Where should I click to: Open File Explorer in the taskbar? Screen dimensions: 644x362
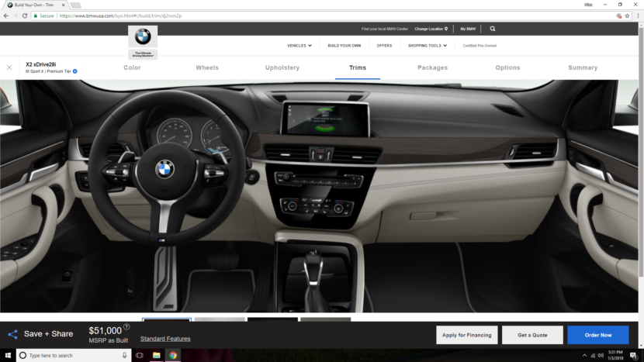click(156, 355)
